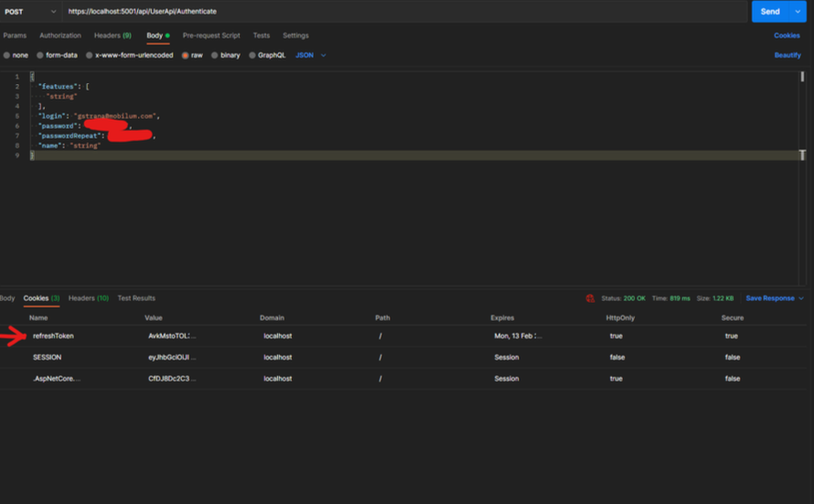Expand the Save Response menu
This screenshot has width=814, height=504.
[775, 298]
